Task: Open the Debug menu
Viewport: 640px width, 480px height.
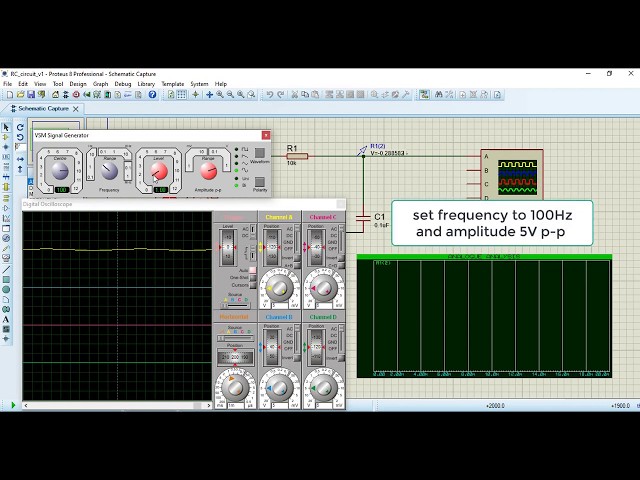Action: pyautogui.click(x=123, y=84)
